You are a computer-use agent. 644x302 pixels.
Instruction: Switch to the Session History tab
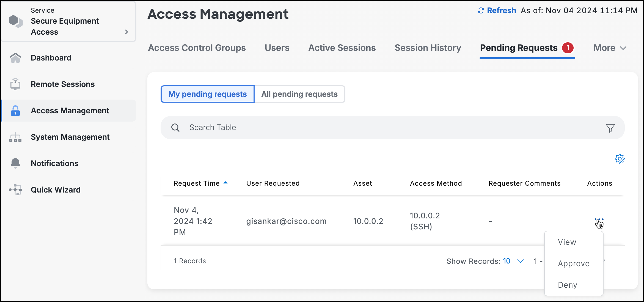tap(428, 48)
